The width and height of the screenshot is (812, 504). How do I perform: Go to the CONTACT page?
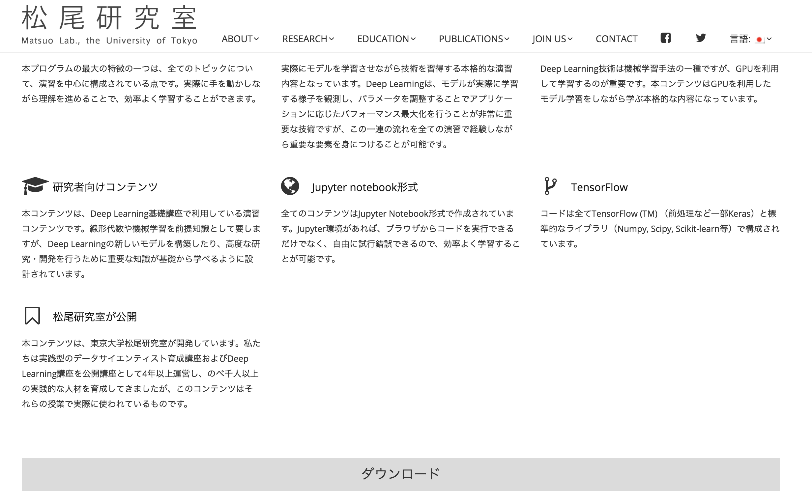[616, 39]
